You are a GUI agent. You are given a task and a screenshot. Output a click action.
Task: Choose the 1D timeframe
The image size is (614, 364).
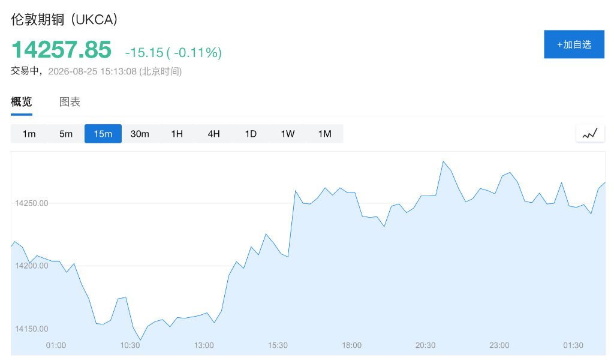point(251,134)
